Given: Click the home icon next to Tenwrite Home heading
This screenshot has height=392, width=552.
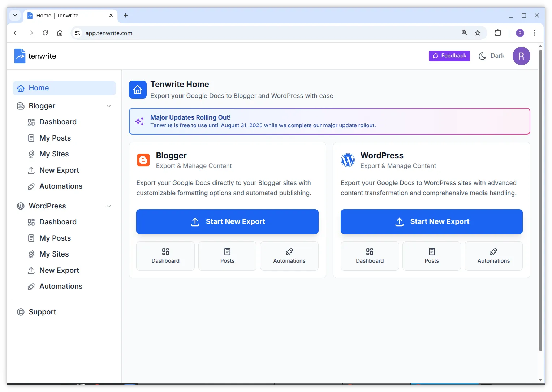Looking at the screenshot, I should 138,90.
